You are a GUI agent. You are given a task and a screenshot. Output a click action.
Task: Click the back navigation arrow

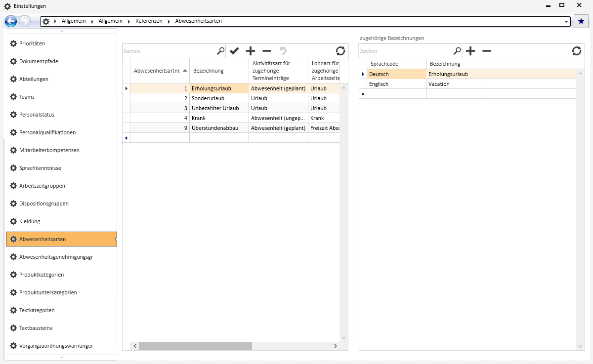pyautogui.click(x=11, y=21)
